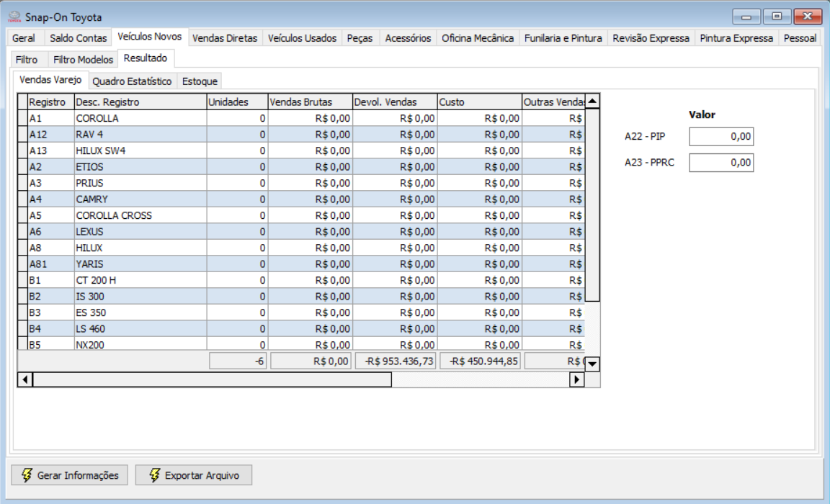Select the COROLLA row description cell
Screen dimensions: 830x504
click(140, 118)
